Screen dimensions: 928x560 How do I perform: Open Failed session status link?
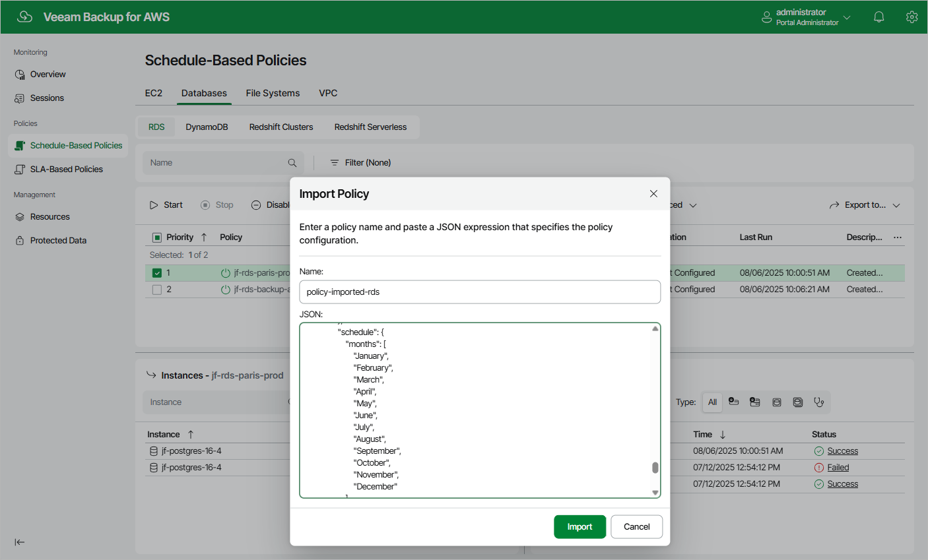(838, 468)
